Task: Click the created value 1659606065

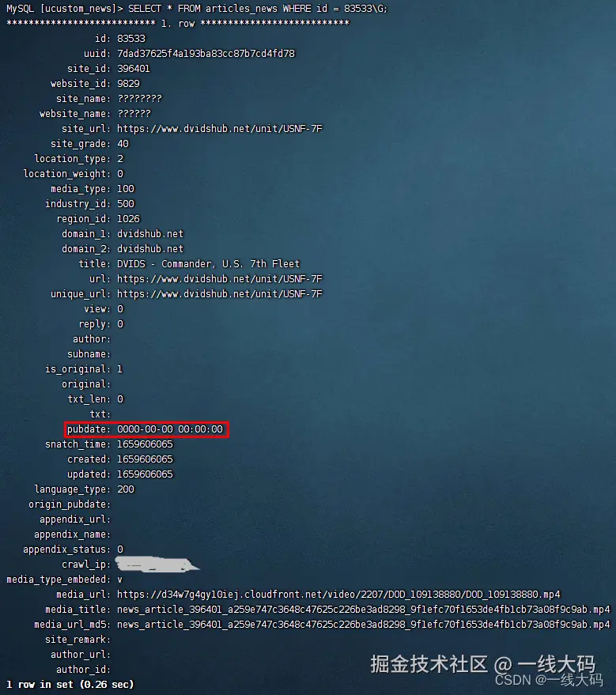Action: click(145, 459)
